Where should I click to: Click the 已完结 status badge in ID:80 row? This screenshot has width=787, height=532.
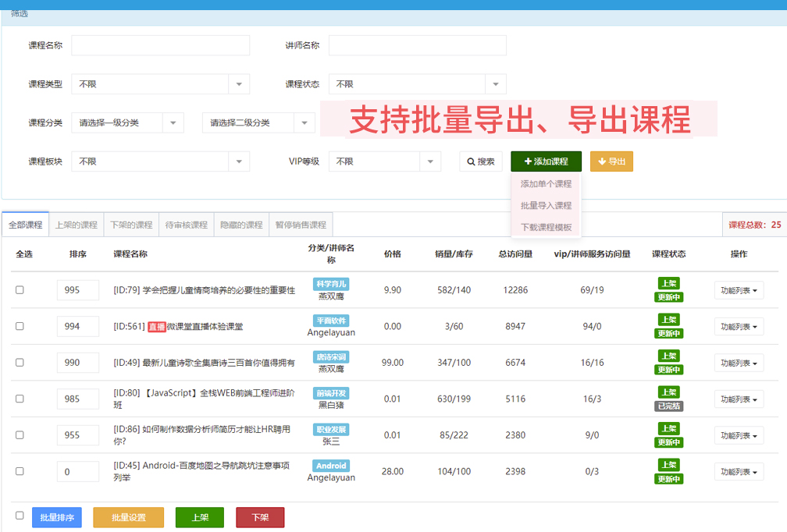668,406
